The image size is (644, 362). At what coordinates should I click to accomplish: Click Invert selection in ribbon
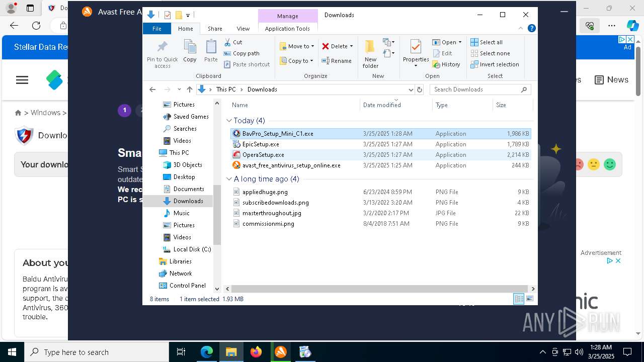coord(495,64)
